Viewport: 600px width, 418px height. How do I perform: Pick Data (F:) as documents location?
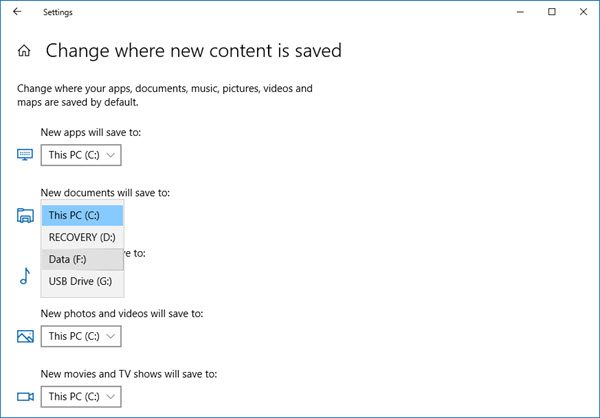coord(82,259)
